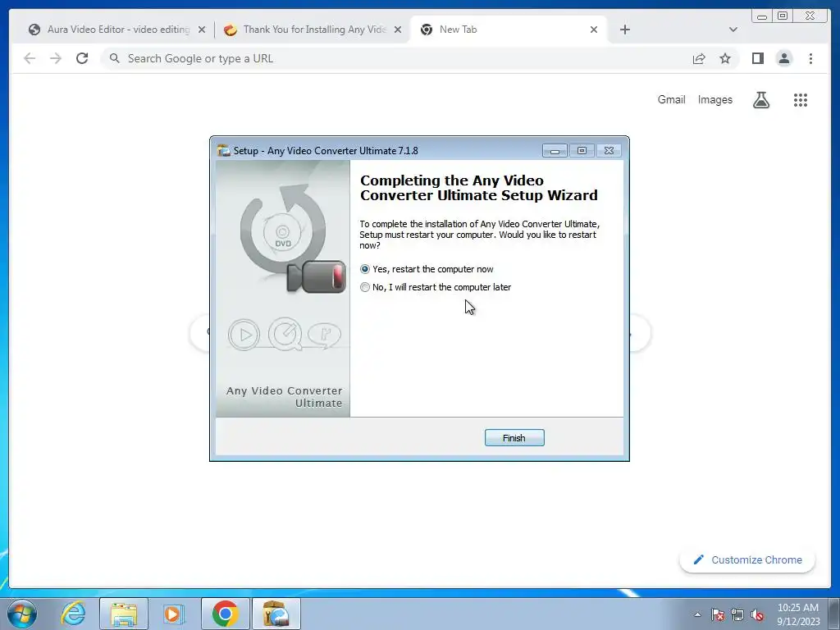Open taskbar clock and date
Image resolution: width=840 pixels, height=630 pixels.
click(798, 614)
